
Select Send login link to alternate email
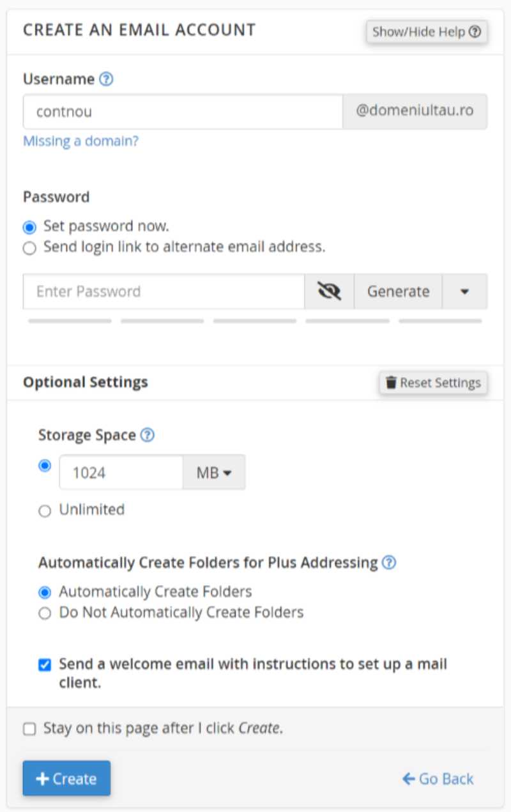coord(29,249)
